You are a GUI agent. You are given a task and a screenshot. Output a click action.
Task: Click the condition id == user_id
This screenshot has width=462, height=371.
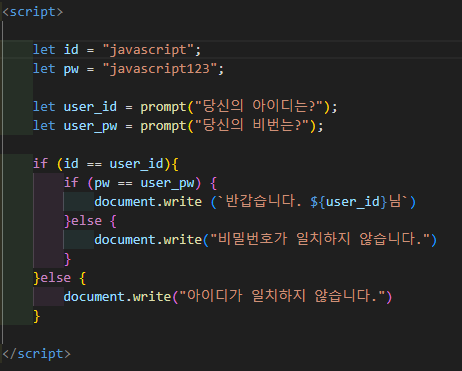coord(113,164)
